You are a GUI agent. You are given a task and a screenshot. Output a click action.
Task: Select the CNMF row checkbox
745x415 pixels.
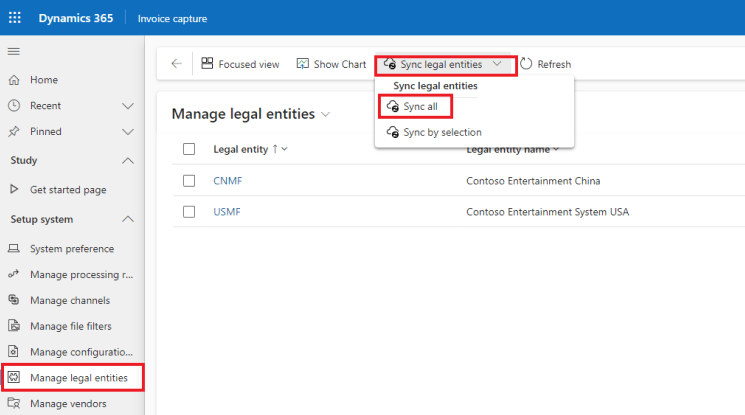pyautogui.click(x=189, y=181)
